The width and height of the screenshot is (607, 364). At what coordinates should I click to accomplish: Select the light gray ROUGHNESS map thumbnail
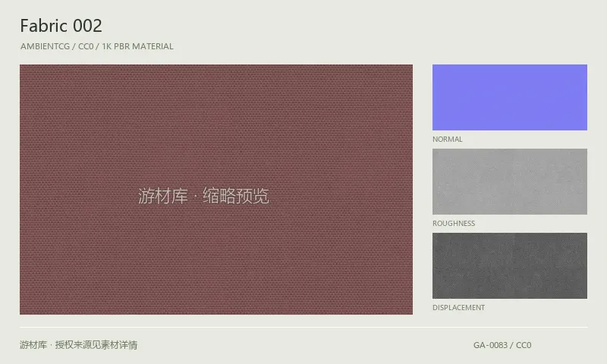click(x=509, y=181)
